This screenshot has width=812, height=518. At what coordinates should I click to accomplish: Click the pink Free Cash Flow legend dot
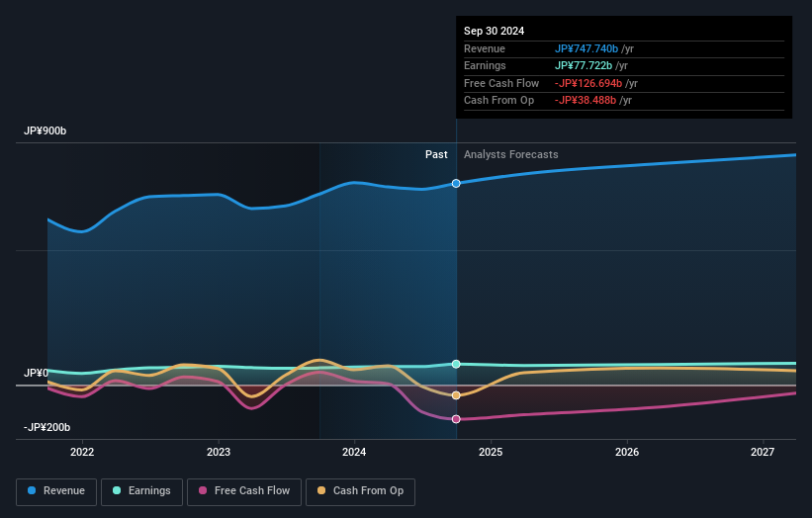click(x=203, y=490)
